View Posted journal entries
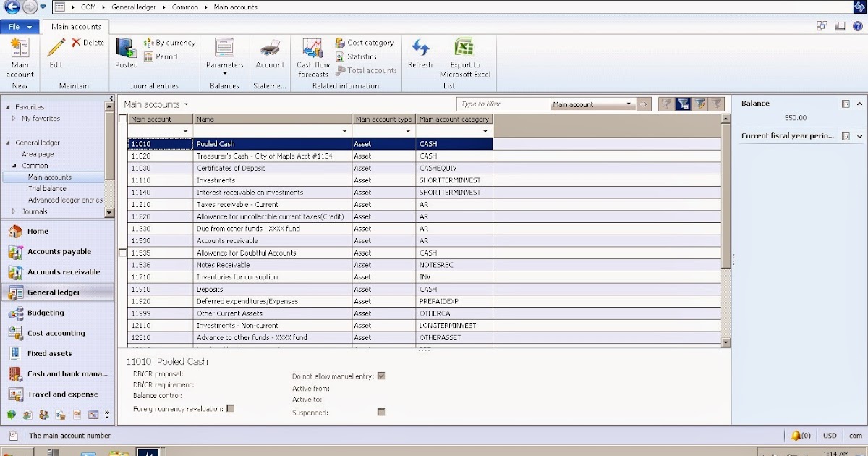The image size is (868, 456). tap(126, 58)
